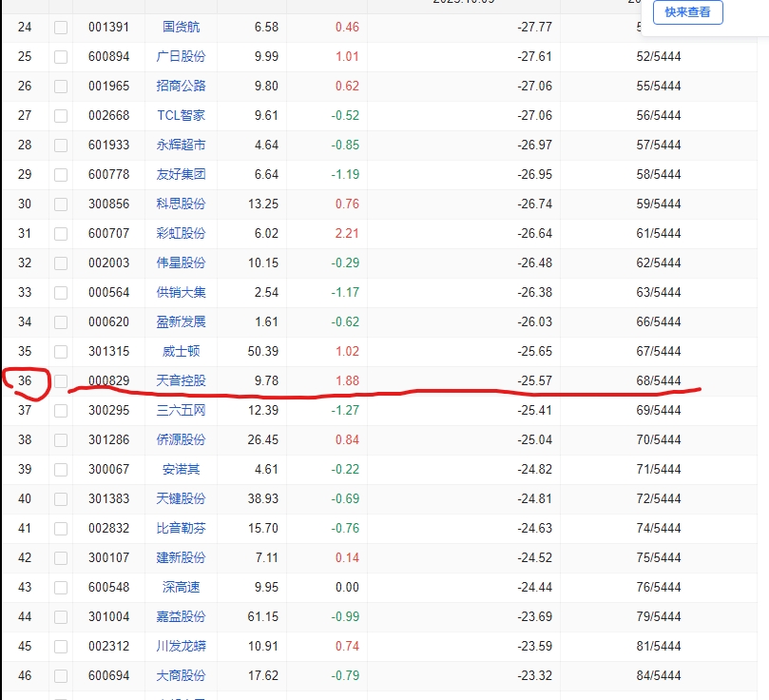Open the 建新股份 stock link

pos(181,557)
